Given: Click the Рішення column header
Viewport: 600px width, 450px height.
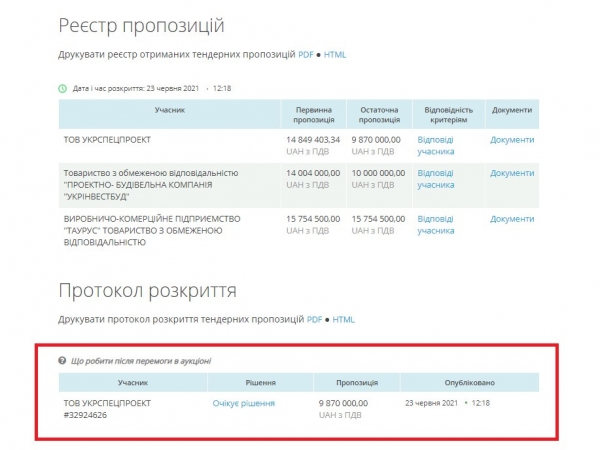Looking at the screenshot, I should 260,382.
